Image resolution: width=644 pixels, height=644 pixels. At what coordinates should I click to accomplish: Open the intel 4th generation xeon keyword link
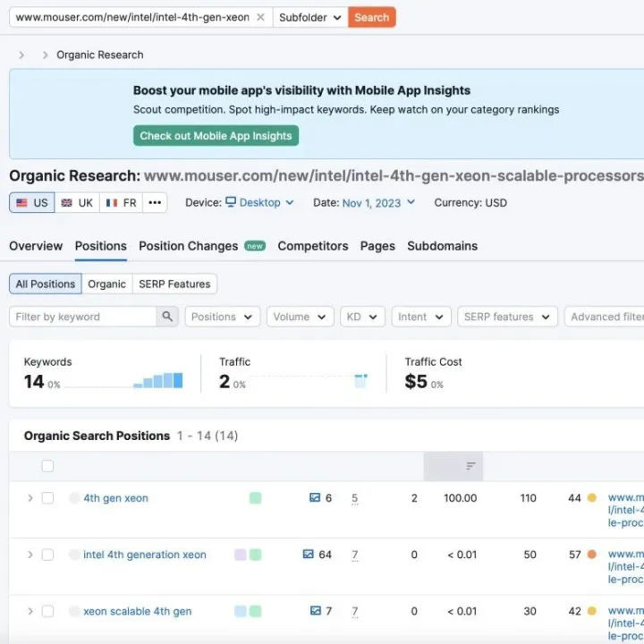click(x=145, y=555)
